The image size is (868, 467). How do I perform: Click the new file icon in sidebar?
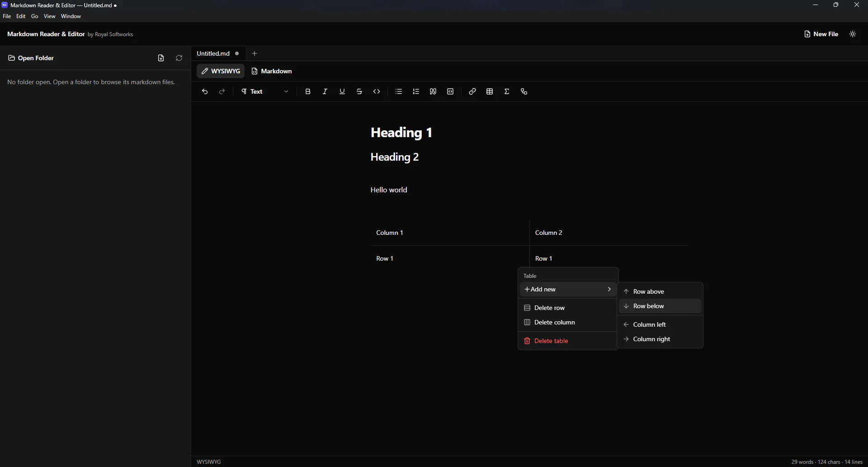point(161,58)
